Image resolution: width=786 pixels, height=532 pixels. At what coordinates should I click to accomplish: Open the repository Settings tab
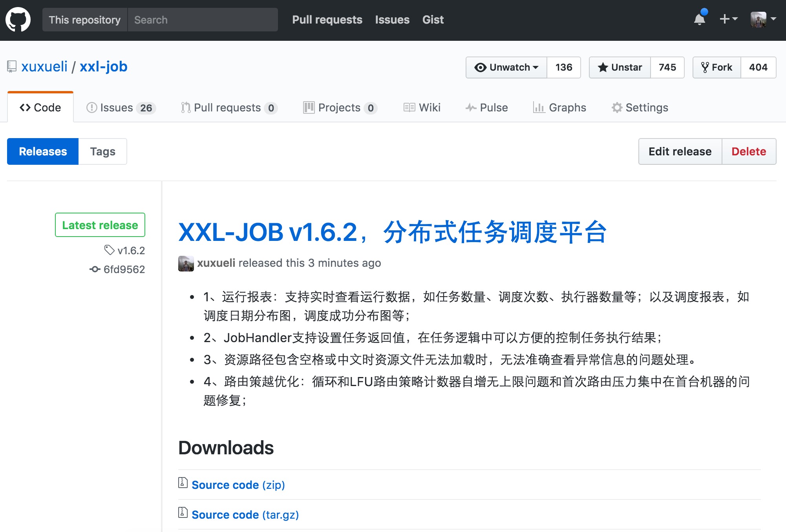coord(640,107)
